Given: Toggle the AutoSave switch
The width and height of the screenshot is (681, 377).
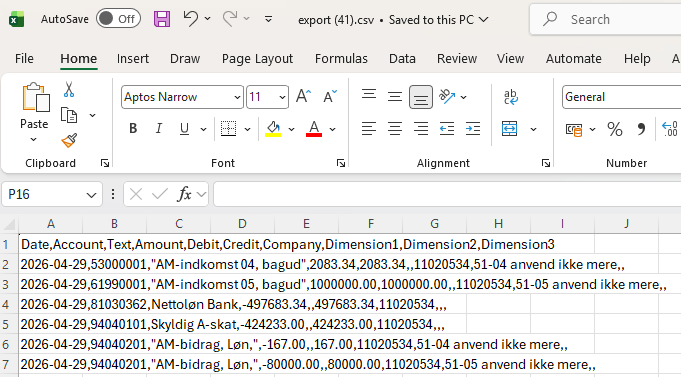Looking at the screenshot, I should click(x=118, y=19).
